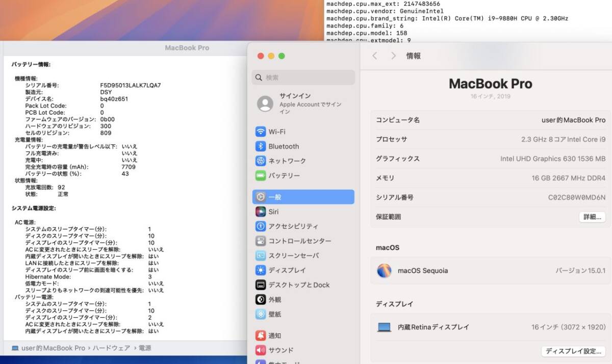Click 16インチ, 2019 subtitle

[x=490, y=96]
